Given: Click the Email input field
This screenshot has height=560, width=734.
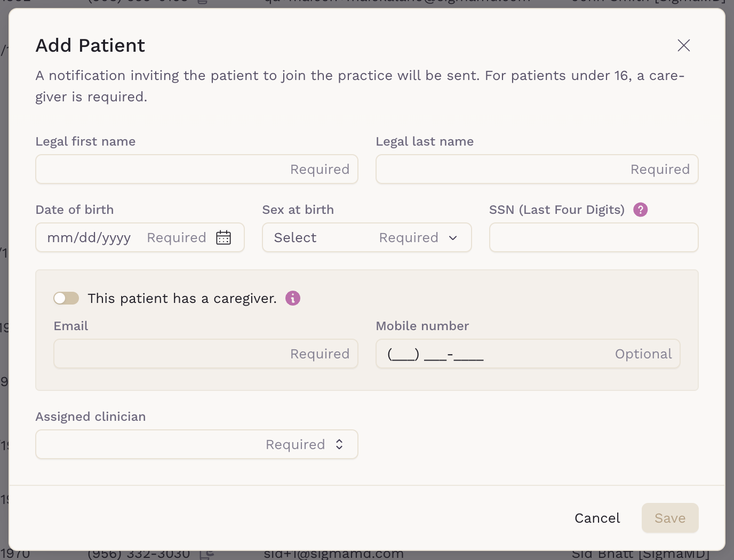Looking at the screenshot, I should pyautogui.click(x=205, y=354).
